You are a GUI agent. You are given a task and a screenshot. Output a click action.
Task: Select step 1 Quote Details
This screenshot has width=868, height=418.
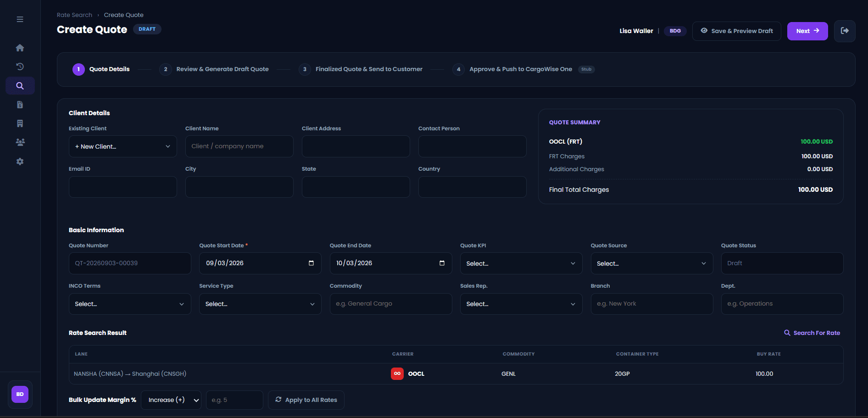click(101, 69)
